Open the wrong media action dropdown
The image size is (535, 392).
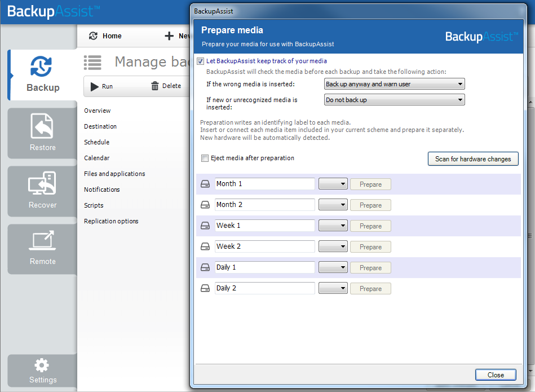pyautogui.click(x=394, y=84)
